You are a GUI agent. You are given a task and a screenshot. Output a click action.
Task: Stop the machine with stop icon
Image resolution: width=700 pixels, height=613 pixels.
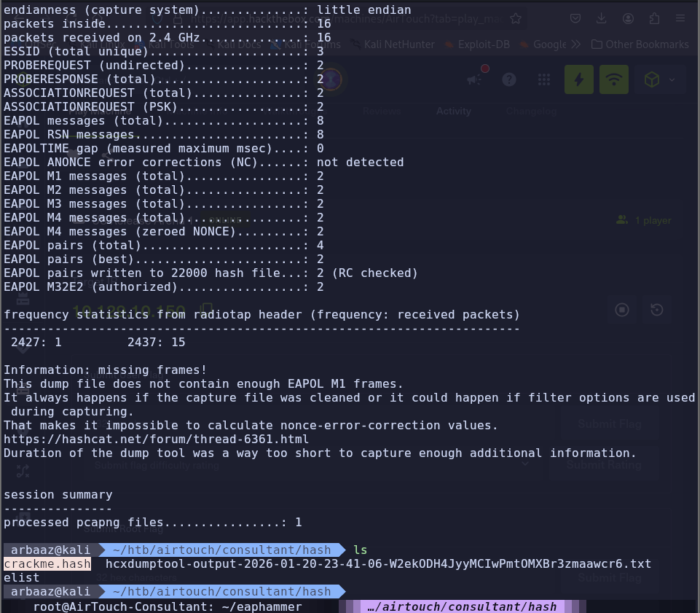coord(622,310)
